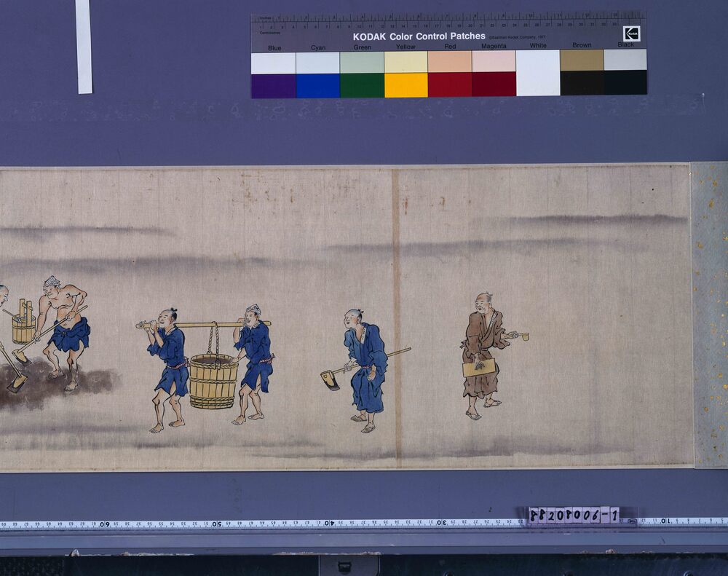This screenshot has height=576, width=728.
Task: Click the "Green" label on the color card
Action: [362, 47]
